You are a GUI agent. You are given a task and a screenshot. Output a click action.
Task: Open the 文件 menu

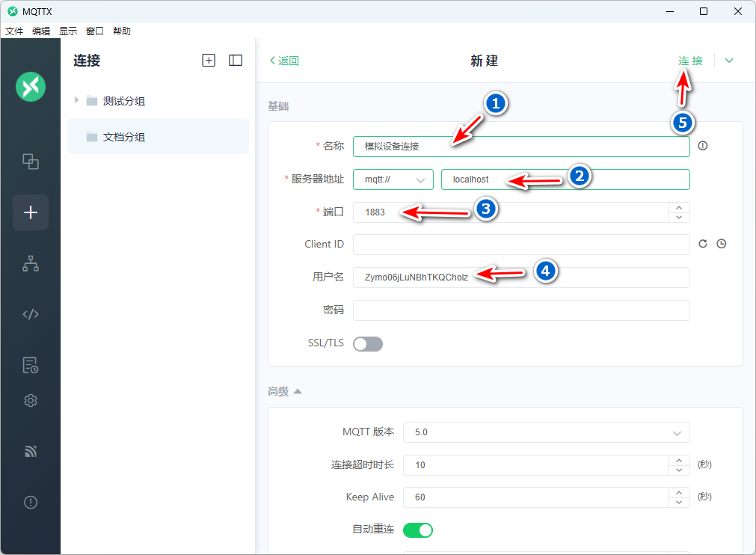tap(14, 31)
